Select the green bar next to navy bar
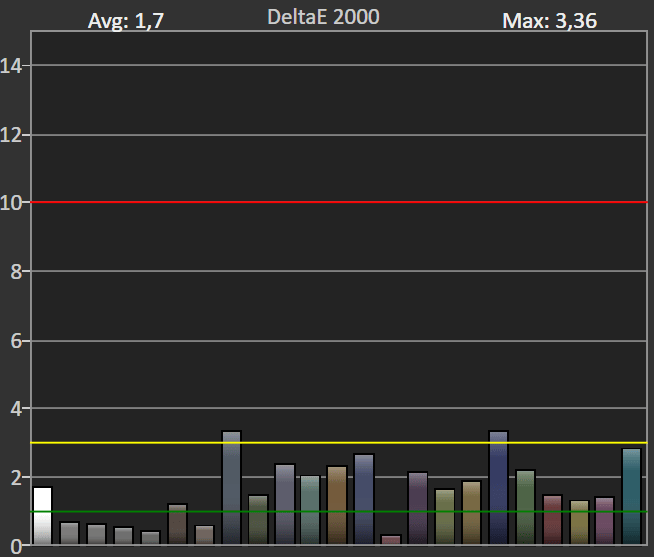 tap(525, 507)
